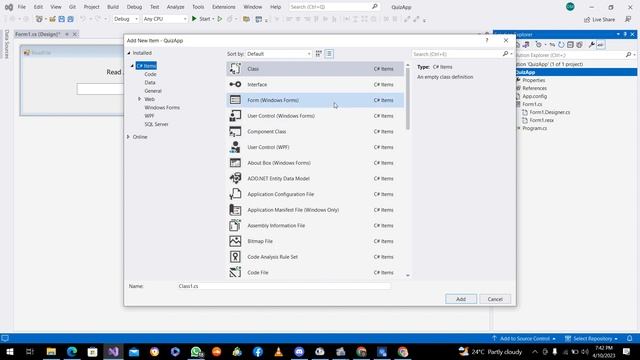Click Solution Explorer properties wrench icon
This screenshot has height=360, width=640.
point(591,45)
